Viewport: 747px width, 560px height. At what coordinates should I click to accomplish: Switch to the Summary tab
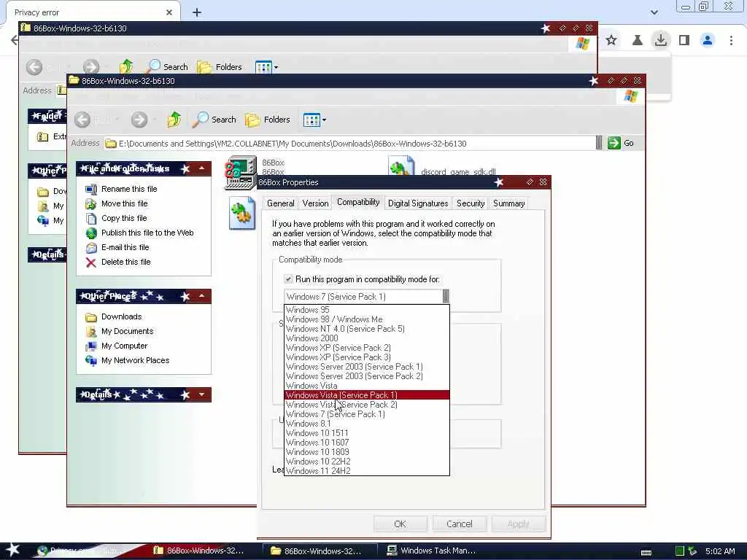tap(508, 203)
